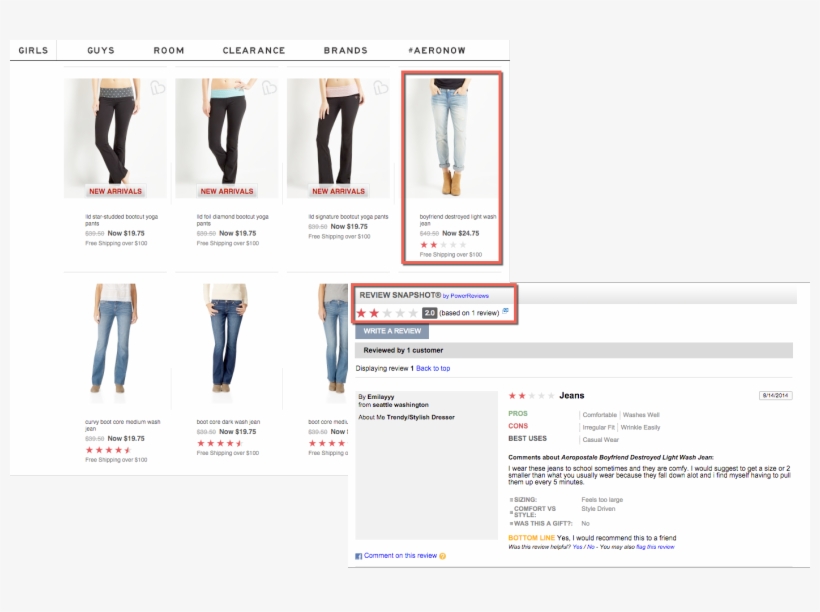
Task: Click the review title 'Jeans'
Action: tap(572, 395)
